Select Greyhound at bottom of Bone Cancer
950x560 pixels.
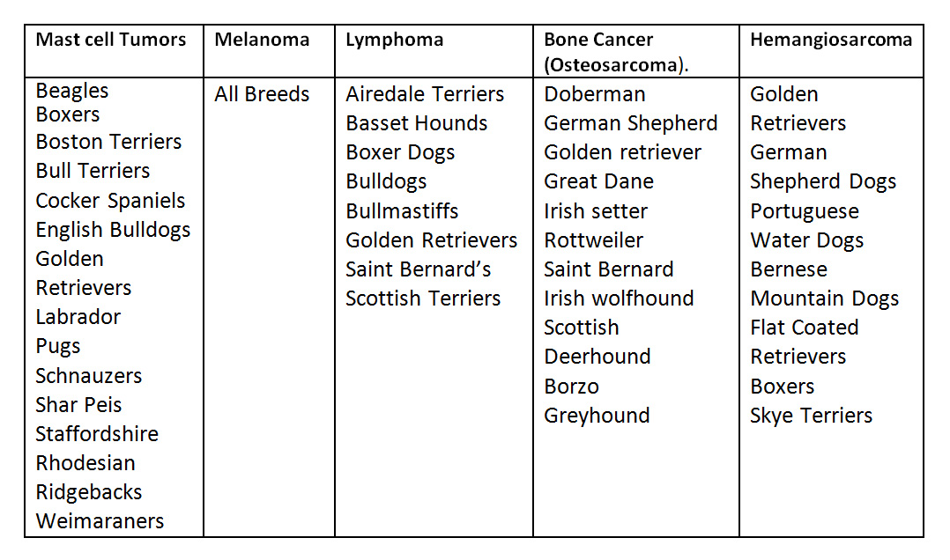(597, 416)
